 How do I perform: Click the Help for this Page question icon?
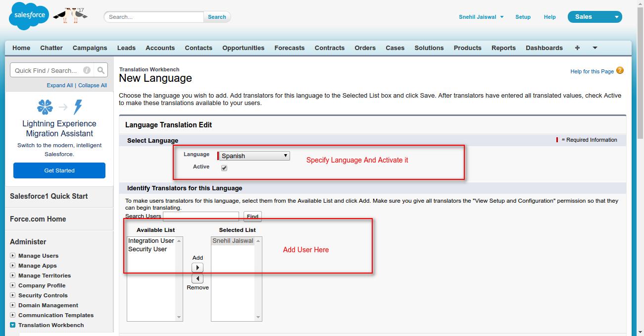[620, 71]
